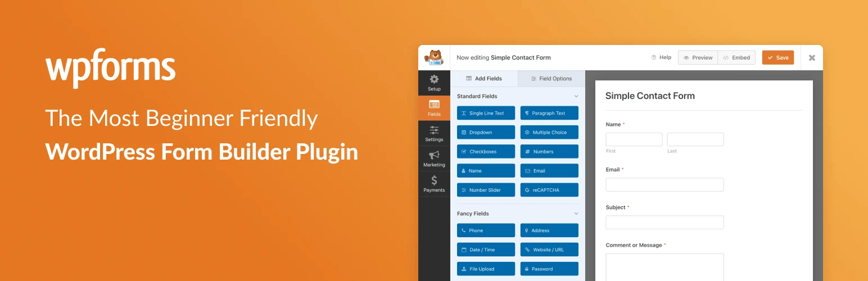Click the Last name input box
The width and height of the screenshot is (868, 281).
click(x=695, y=139)
